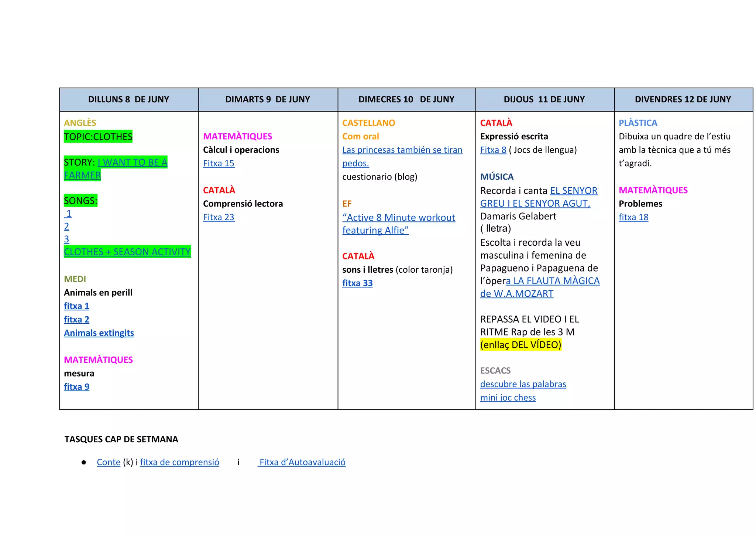Open the mini joc chess link
The image size is (756, 535).
[x=508, y=398]
